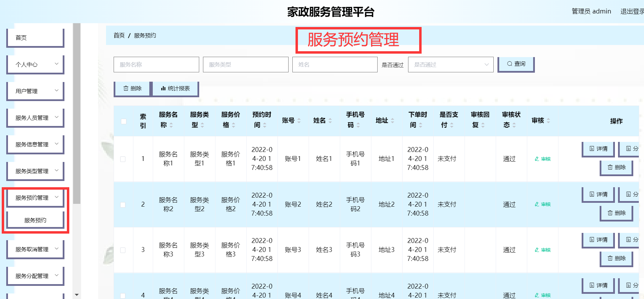Sort by 审核回复 column sort arrows
Viewport: 644px width, 299px height.
(x=483, y=125)
